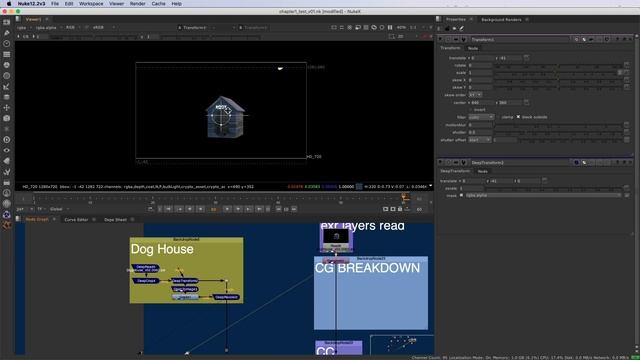Open the Color nodes toolbar icon

[x=7, y=65]
